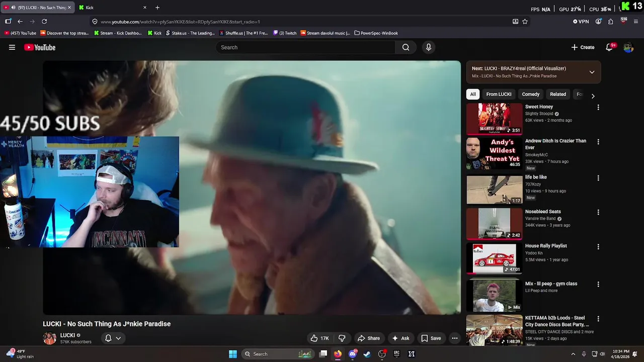
Task: Open taskbar volume speaker icon
Action: click(603, 354)
